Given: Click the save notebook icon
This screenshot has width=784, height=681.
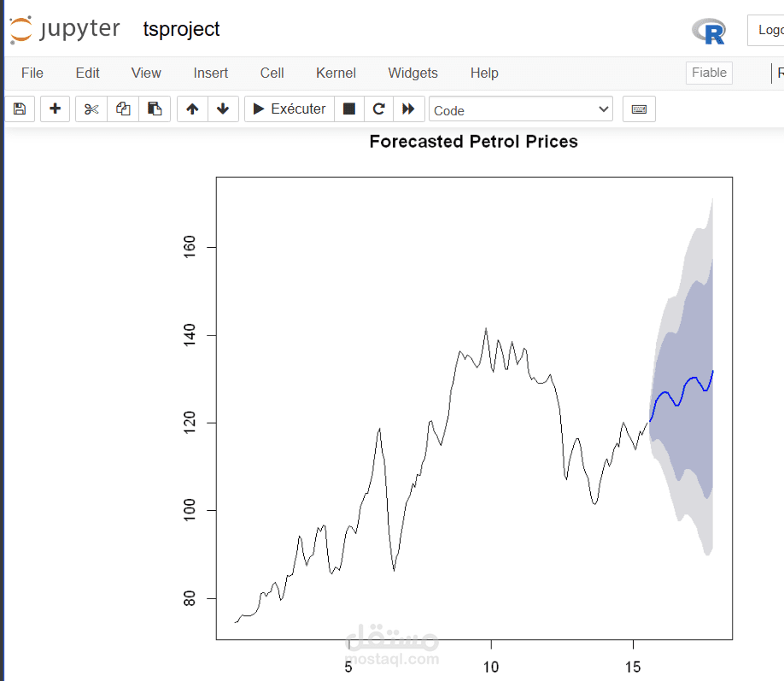Looking at the screenshot, I should coord(20,109).
